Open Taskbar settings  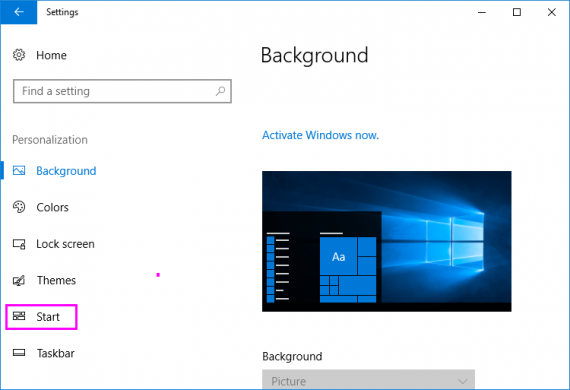(56, 353)
